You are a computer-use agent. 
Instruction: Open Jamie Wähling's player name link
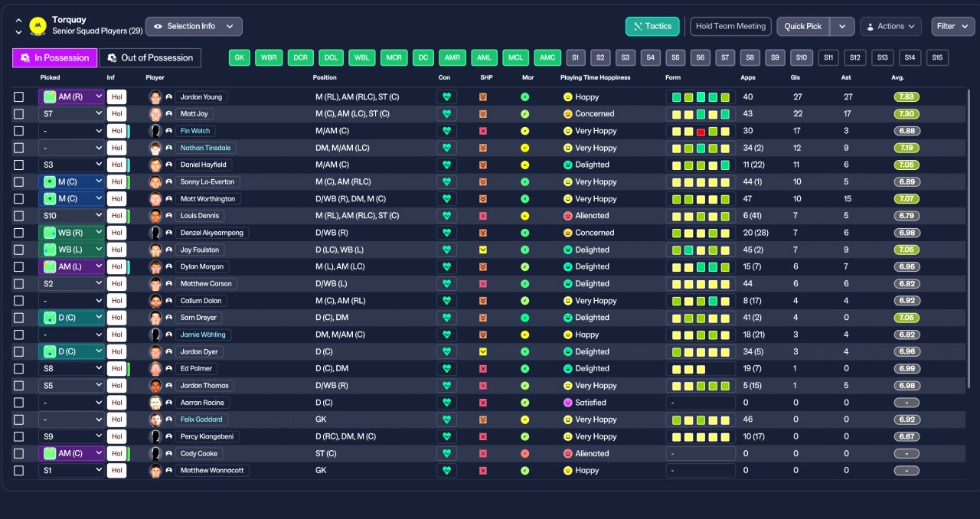click(203, 335)
